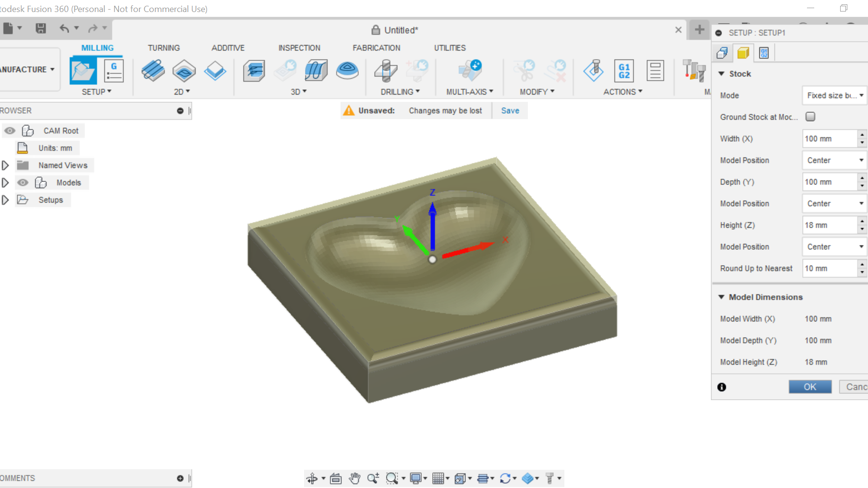
Task: Close the Untitled document tab
Action: pyautogui.click(x=678, y=30)
